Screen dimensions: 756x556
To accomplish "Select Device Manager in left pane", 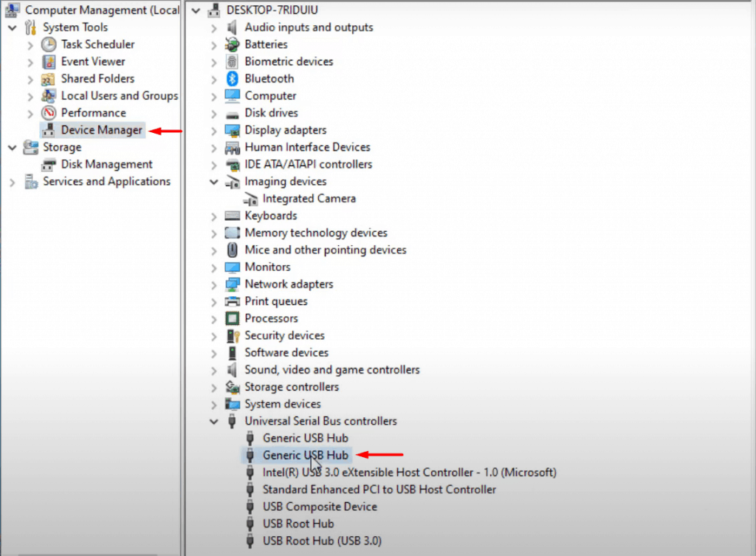I will 101,131.
